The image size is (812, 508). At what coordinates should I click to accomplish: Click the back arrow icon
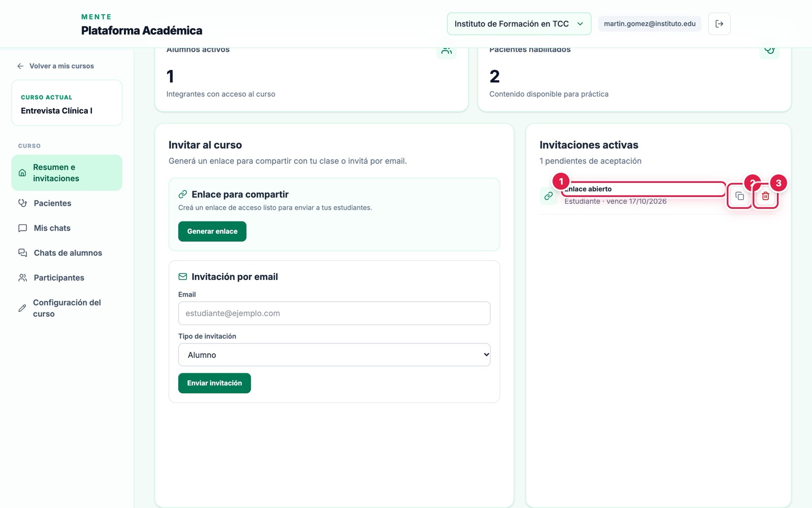click(20, 66)
